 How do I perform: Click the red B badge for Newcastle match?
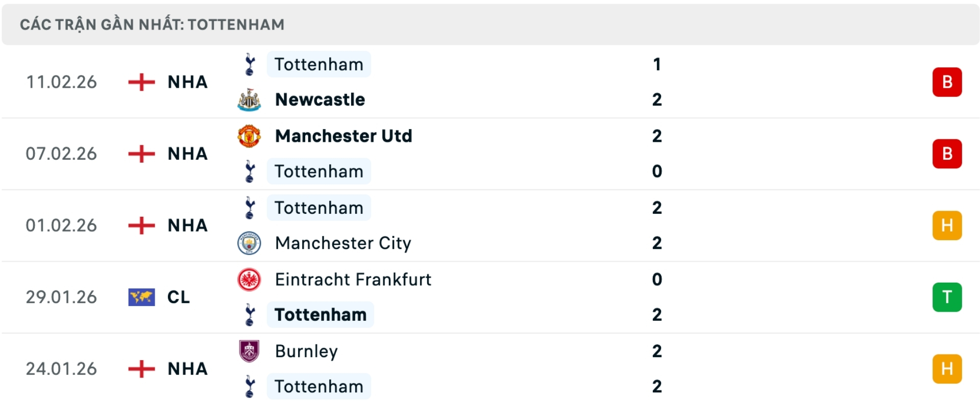[947, 82]
